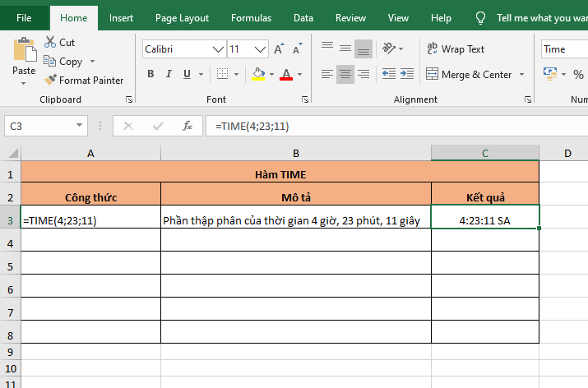Screen dimensions: 588x388
Task: Toggle Bold formatting
Action: (150, 74)
